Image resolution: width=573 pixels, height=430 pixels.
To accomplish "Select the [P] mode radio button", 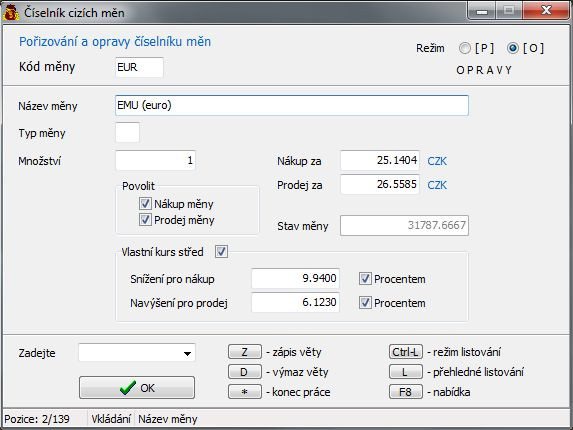I will click(465, 48).
